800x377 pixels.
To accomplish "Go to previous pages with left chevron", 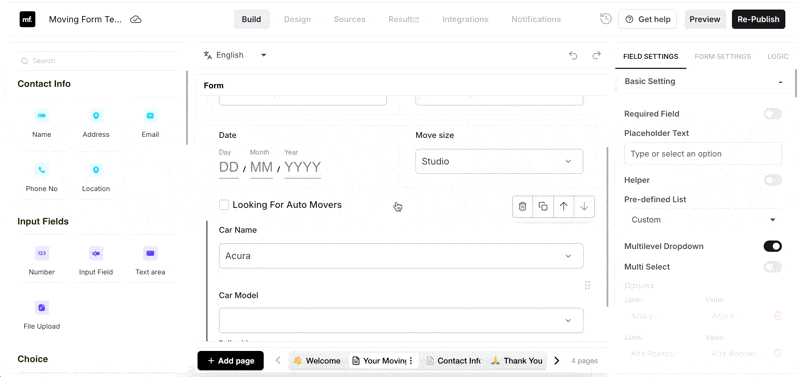I will pyautogui.click(x=278, y=360).
